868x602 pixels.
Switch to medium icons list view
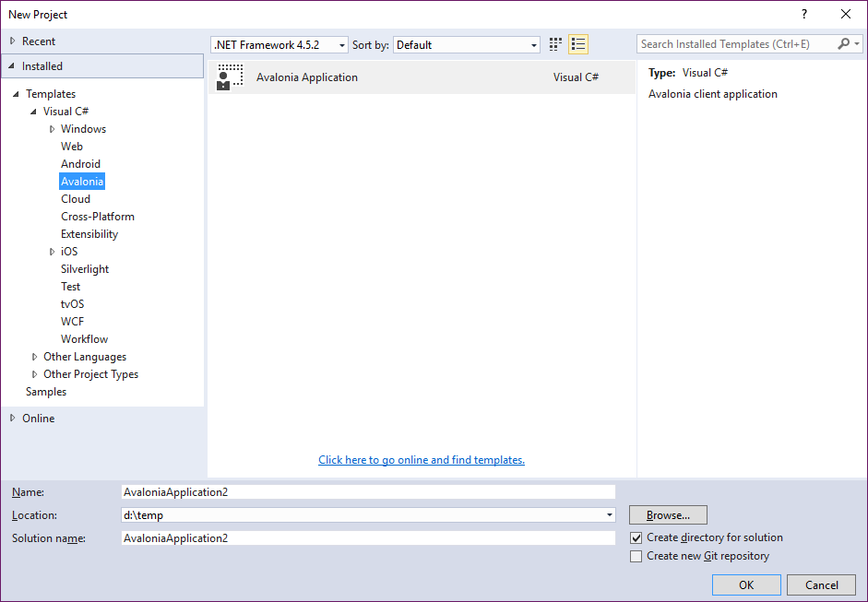tap(578, 44)
